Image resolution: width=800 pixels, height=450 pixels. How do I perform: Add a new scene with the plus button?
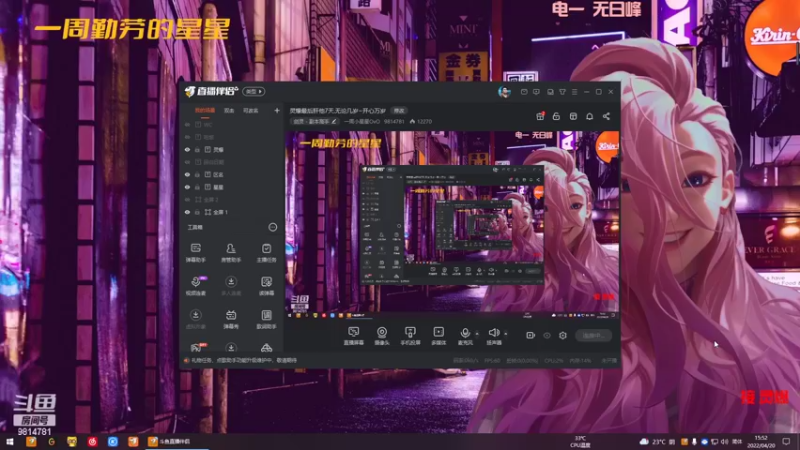point(277,110)
